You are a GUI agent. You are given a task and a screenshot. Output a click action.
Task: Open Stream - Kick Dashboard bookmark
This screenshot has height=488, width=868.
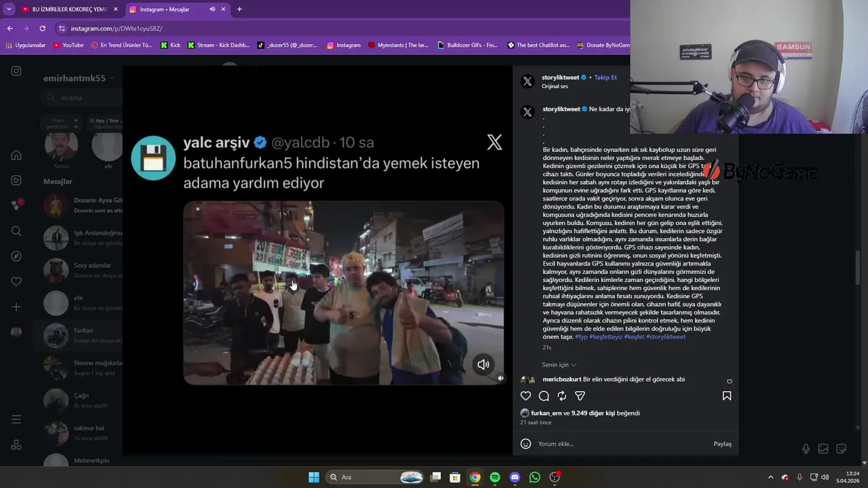(218, 45)
